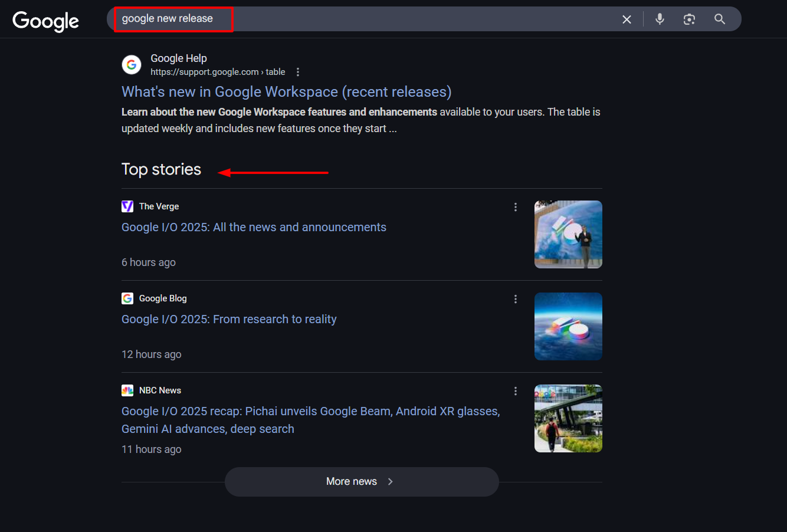Click the 11 hours ago timestamp
787x532 pixels.
152,449
